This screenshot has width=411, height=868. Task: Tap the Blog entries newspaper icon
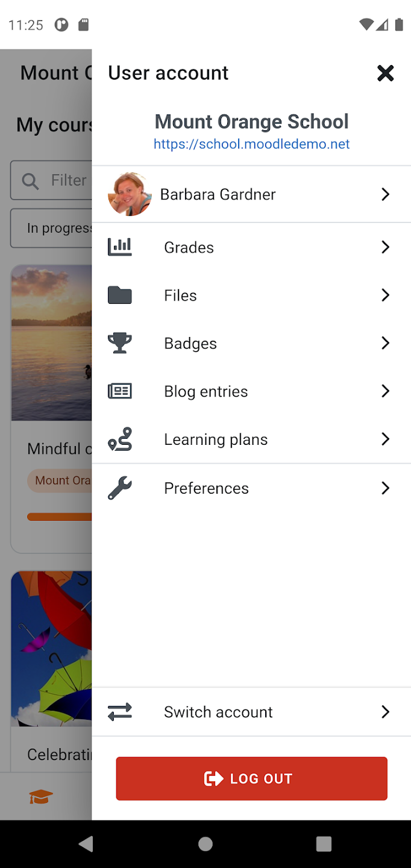(119, 391)
